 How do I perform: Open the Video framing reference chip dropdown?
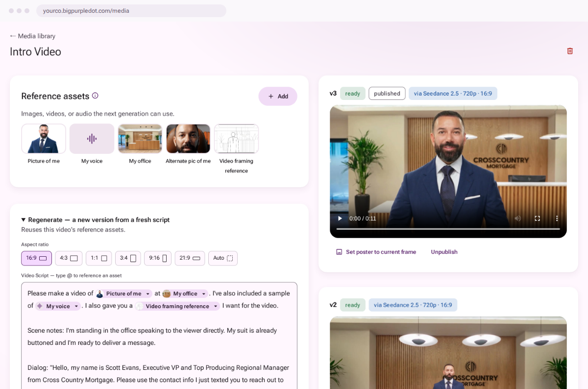point(215,306)
